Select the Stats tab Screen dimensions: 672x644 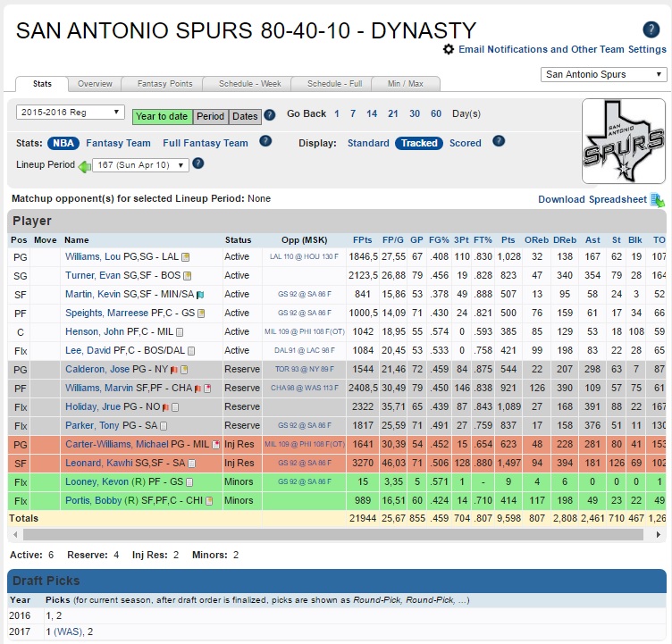42,84
